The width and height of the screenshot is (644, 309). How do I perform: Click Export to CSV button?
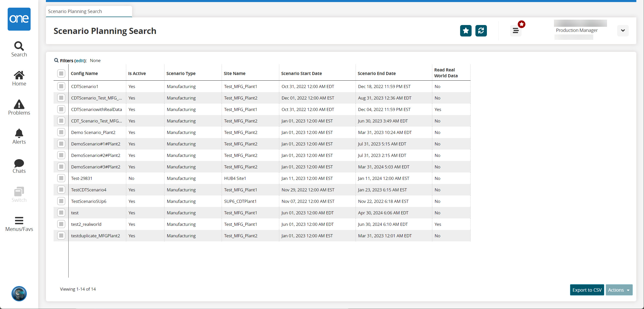[587, 290]
